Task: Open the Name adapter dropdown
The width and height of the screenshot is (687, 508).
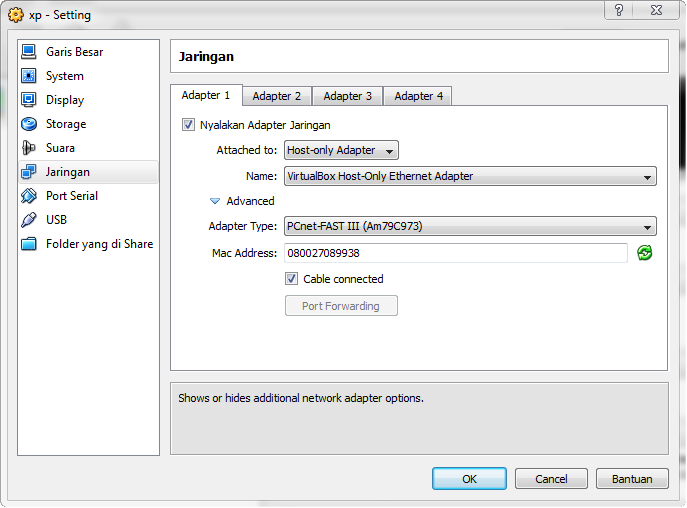Action: 470,177
